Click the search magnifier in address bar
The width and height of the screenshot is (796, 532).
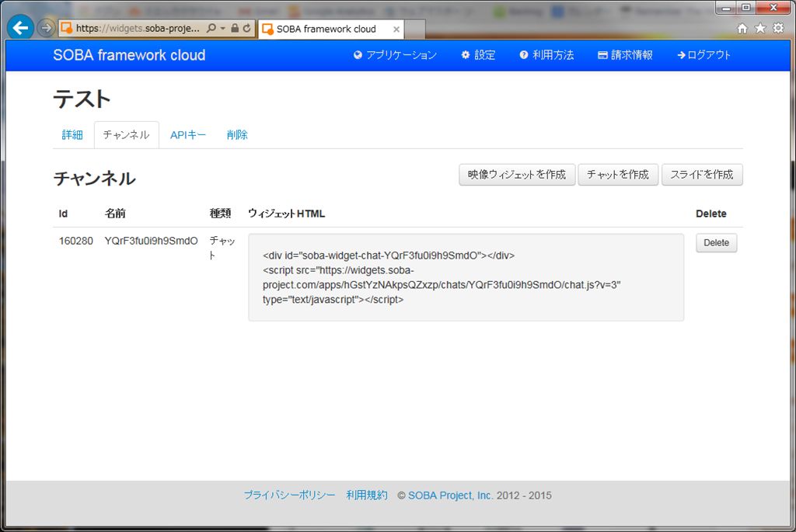(x=211, y=29)
